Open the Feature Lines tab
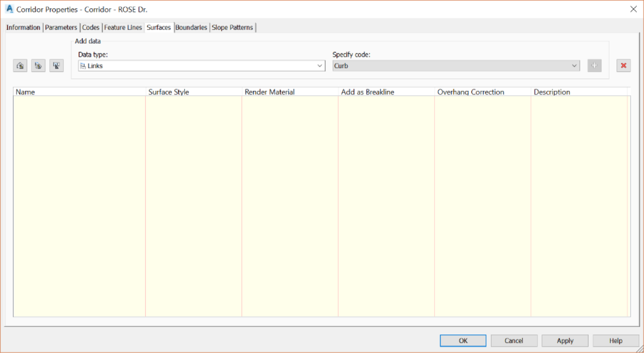This screenshot has width=644, height=353. 123,28
